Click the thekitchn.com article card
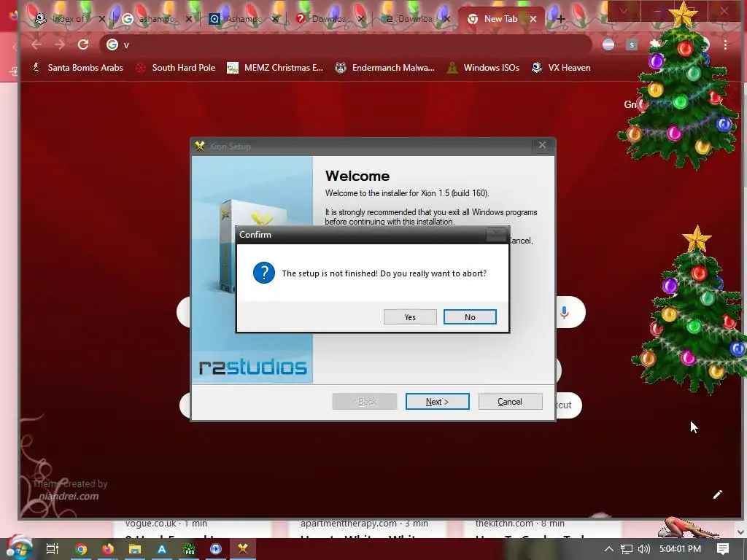 (542, 529)
